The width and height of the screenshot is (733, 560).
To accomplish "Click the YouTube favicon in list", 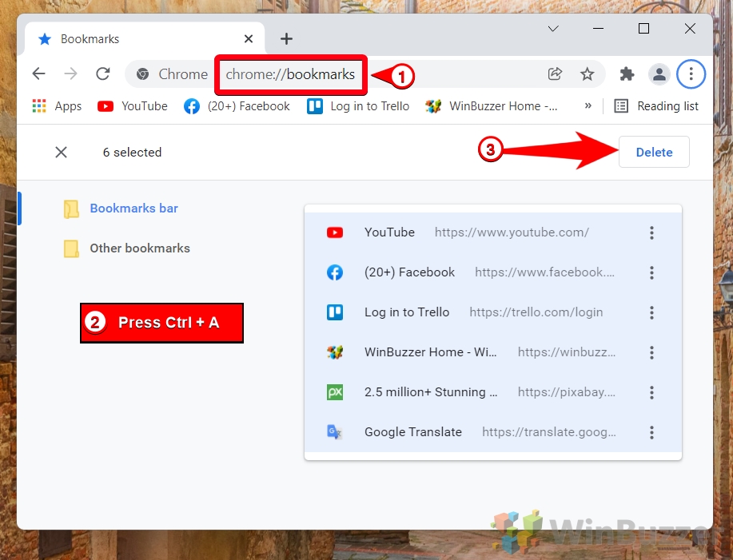I will pos(335,232).
